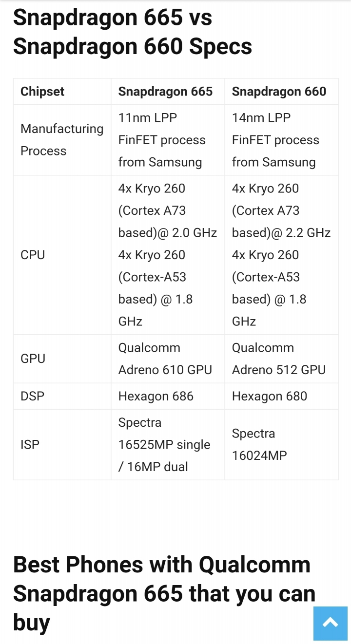Click the 14nm LPP FinFET process cell

(x=281, y=140)
